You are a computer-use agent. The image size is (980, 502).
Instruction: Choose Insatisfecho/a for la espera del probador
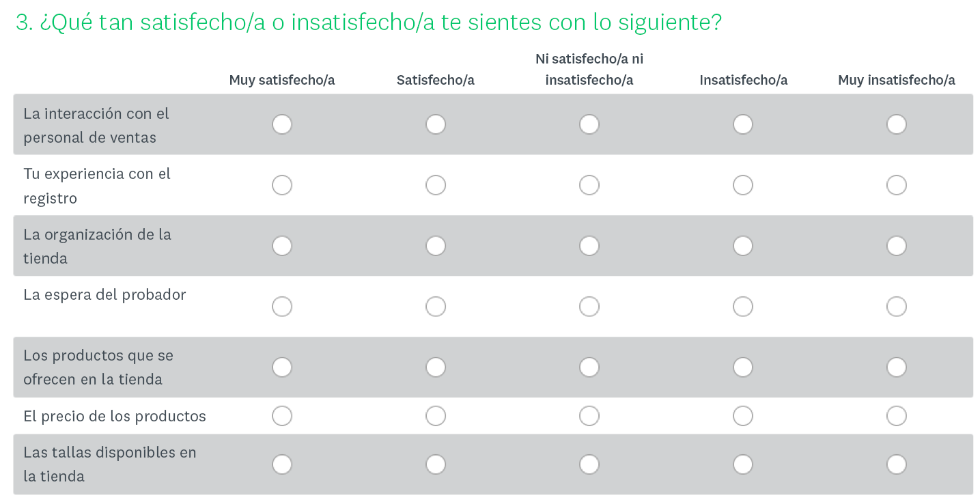(743, 306)
